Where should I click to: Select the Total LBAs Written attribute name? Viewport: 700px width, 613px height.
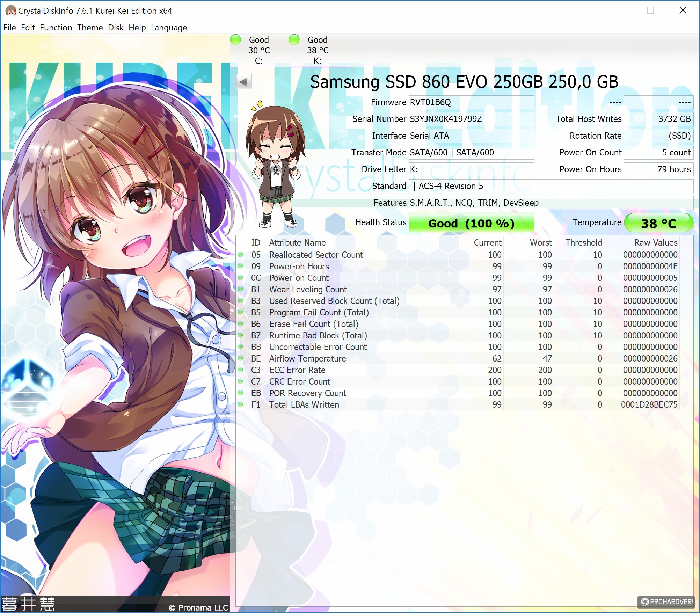304,404
